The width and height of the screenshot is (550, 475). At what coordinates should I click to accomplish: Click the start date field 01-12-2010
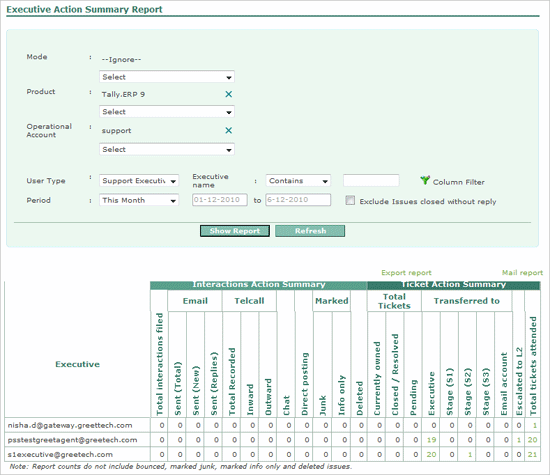(220, 200)
